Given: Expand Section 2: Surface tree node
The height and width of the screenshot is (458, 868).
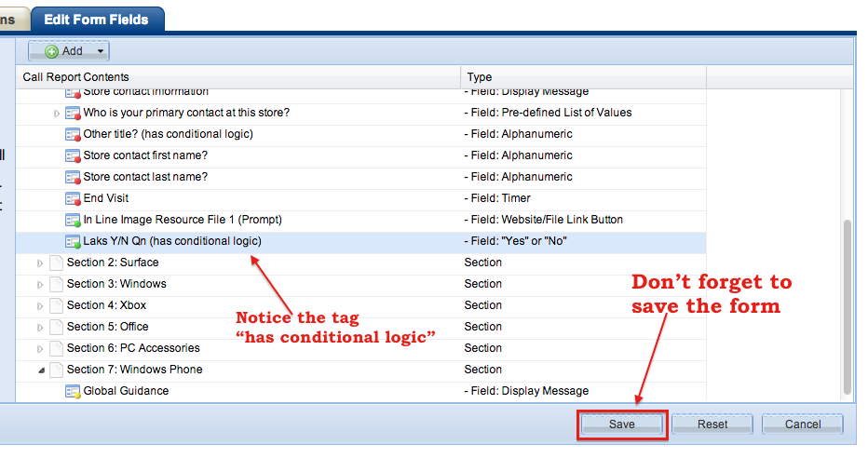Looking at the screenshot, I should (x=40, y=263).
